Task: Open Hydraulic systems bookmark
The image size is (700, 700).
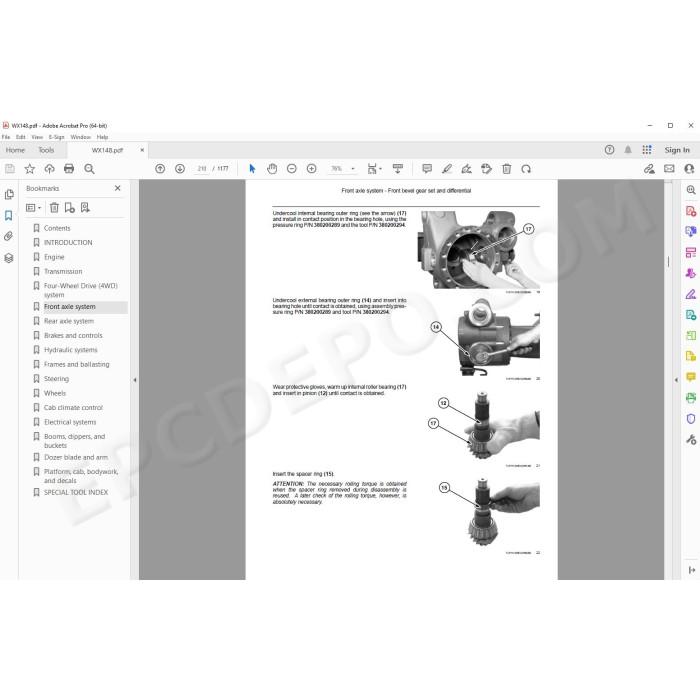Action: pos(71,350)
